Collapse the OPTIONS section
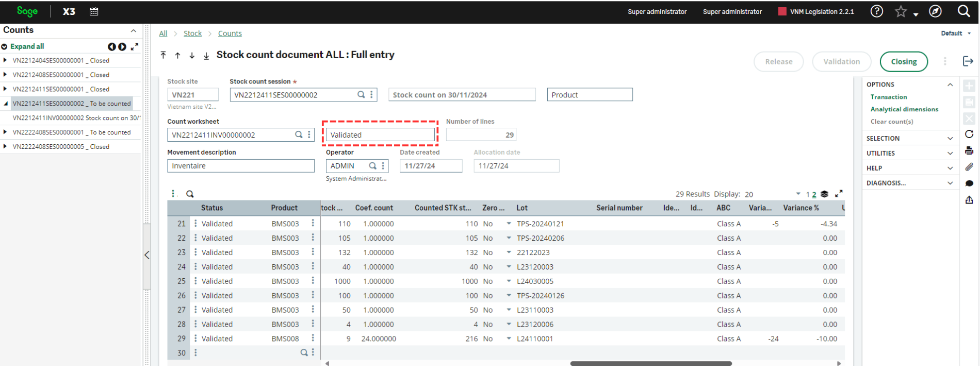 coord(950,85)
